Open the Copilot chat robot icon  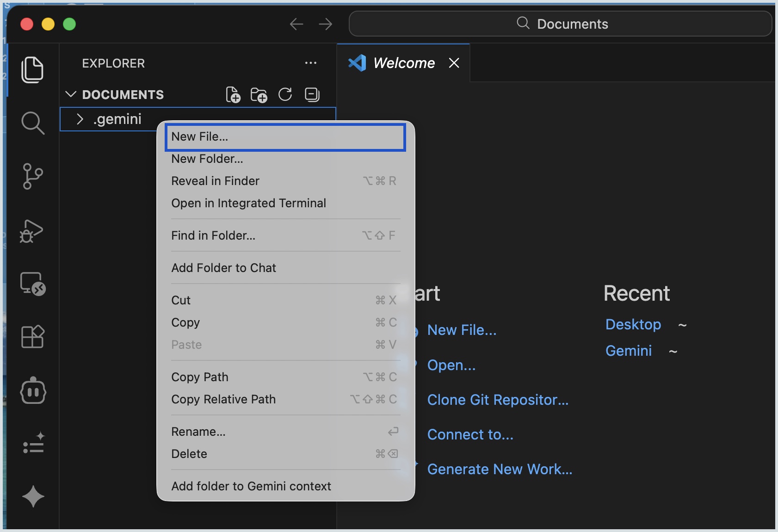tap(33, 390)
